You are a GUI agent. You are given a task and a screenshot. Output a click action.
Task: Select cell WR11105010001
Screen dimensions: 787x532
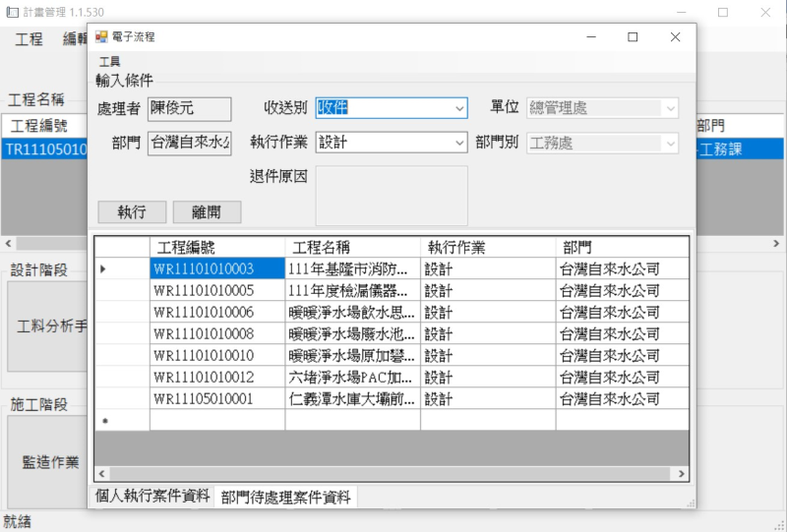coord(217,398)
